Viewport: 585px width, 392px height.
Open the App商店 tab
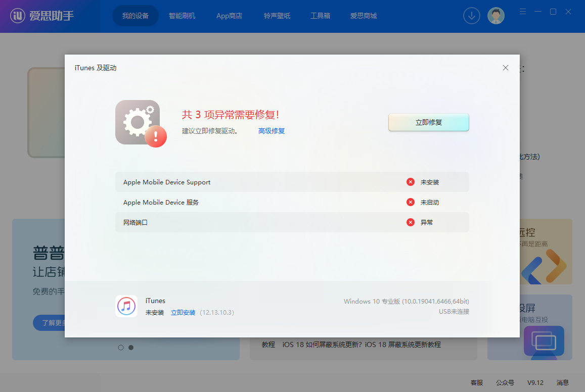point(229,16)
